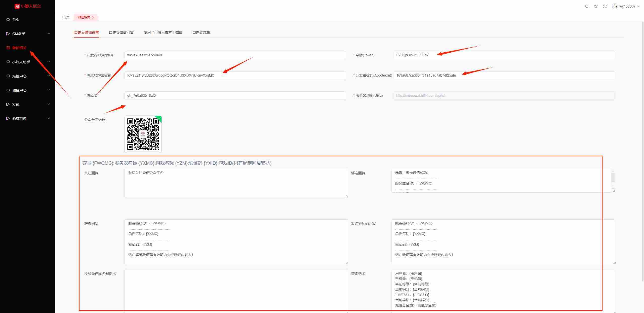Click the 微信相关 sidebar icon
This screenshot has width=644, height=313.
(8, 48)
